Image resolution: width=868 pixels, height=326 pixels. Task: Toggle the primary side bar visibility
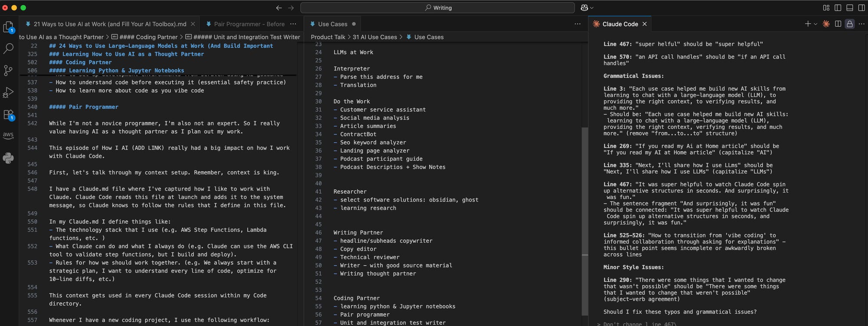tap(838, 8)
